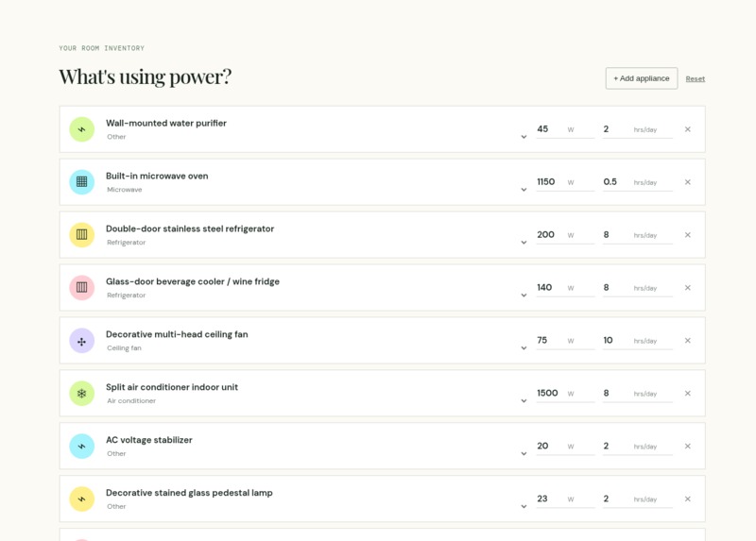Edit voltage stabilizer wattage field 20

coord(565,446)
